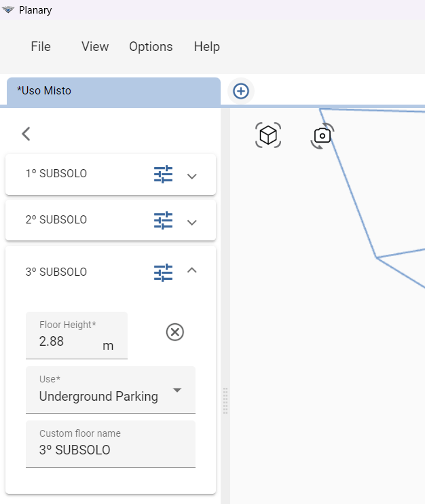Open settings sliders for 3º SUBSOLO

163,272
